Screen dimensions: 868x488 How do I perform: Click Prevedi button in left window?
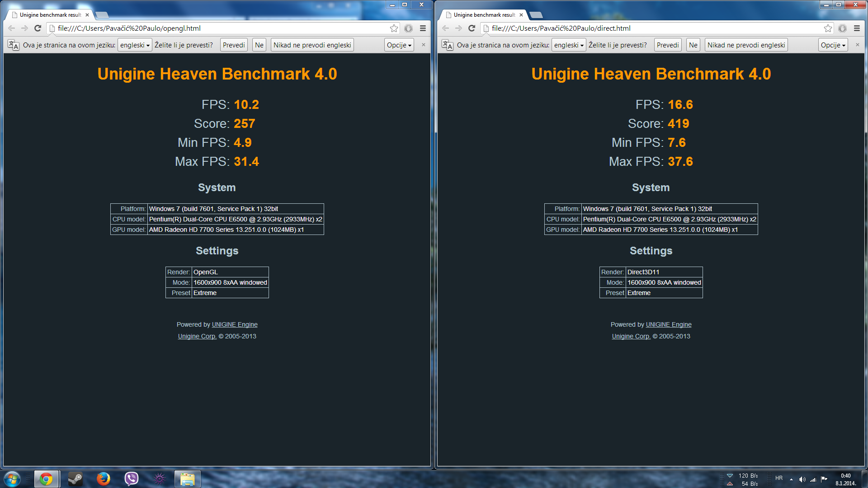pyautogui.click(x=234, y=45)
